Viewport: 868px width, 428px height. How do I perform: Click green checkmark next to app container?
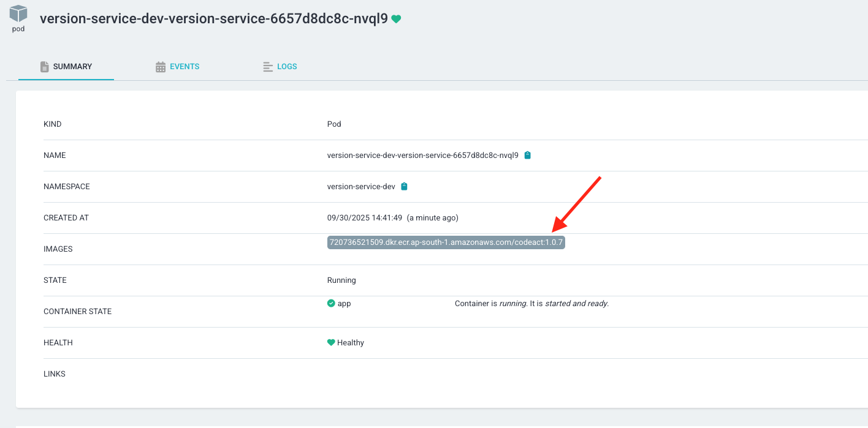(x=331, y=303)
